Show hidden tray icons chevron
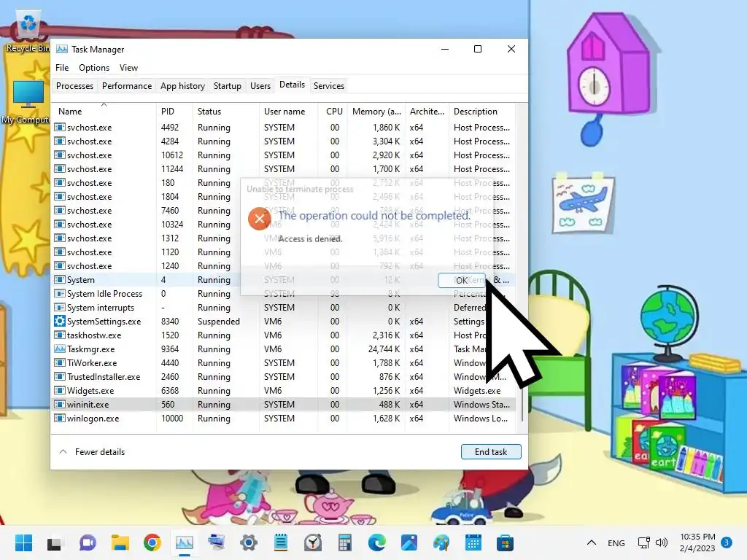Screen dimensions: 747x560 click(591, 542)
